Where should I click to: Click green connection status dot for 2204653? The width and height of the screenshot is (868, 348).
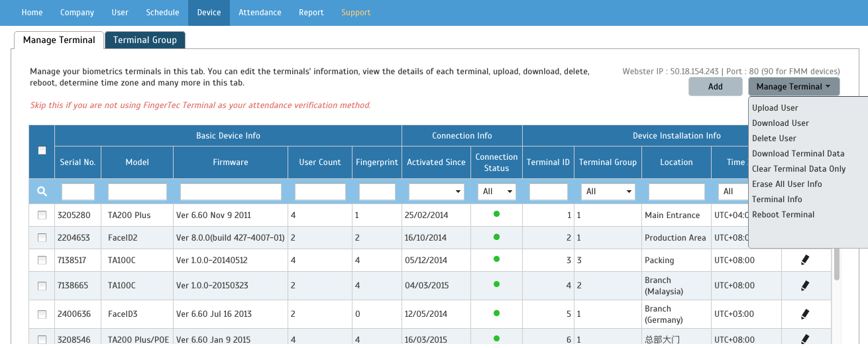click(496, 237)
